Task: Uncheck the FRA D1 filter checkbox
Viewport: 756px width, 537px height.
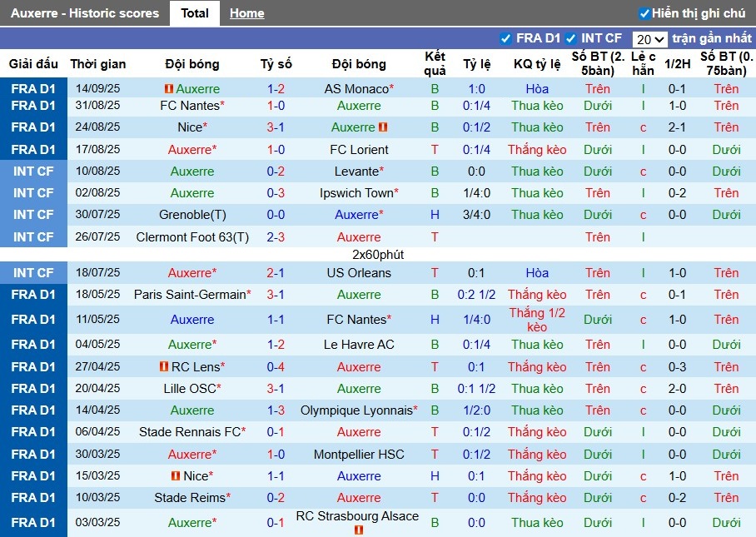Action: [x=505, y=38]
